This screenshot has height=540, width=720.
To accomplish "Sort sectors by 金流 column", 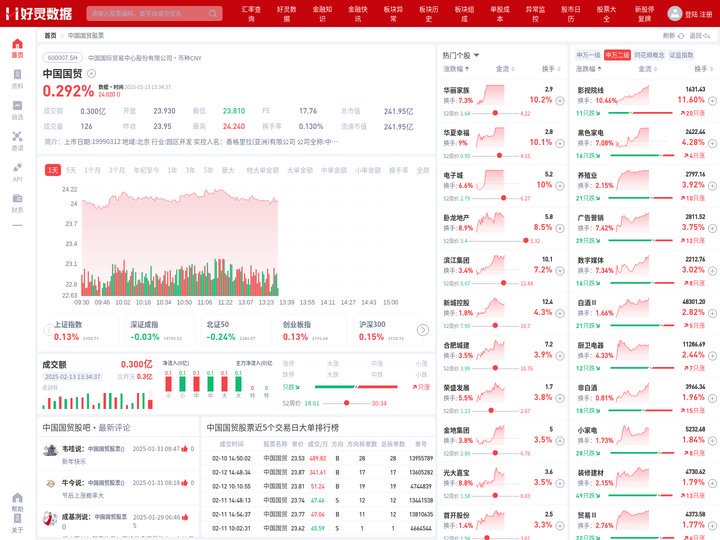I will [647, 69].
